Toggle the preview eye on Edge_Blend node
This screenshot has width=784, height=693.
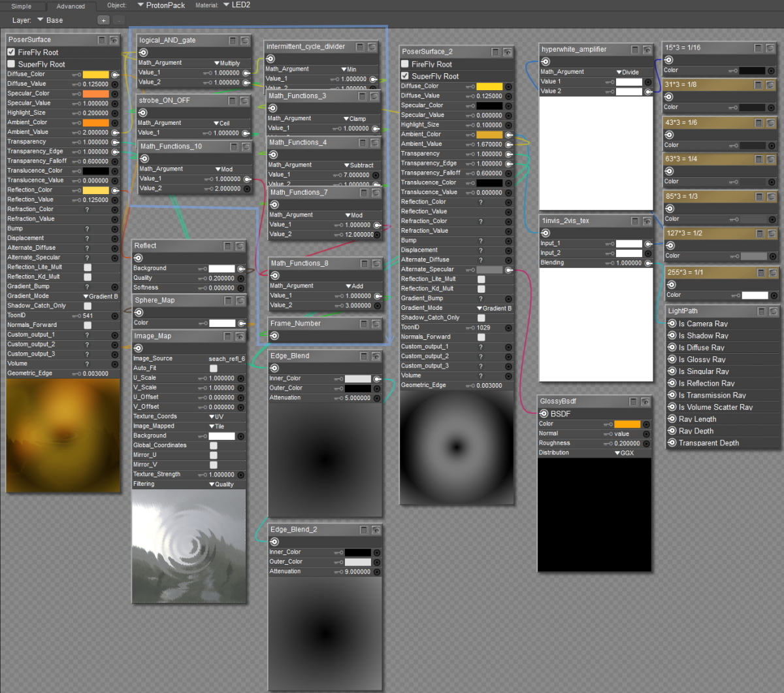[x=376, y=356]
